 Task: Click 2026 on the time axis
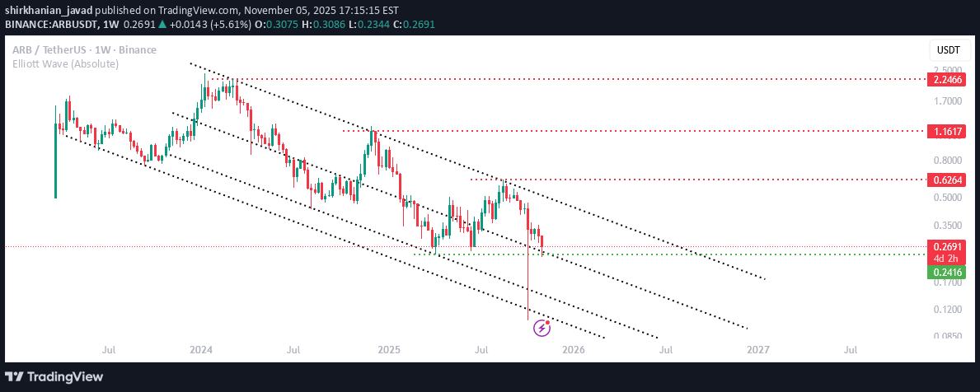574,349
